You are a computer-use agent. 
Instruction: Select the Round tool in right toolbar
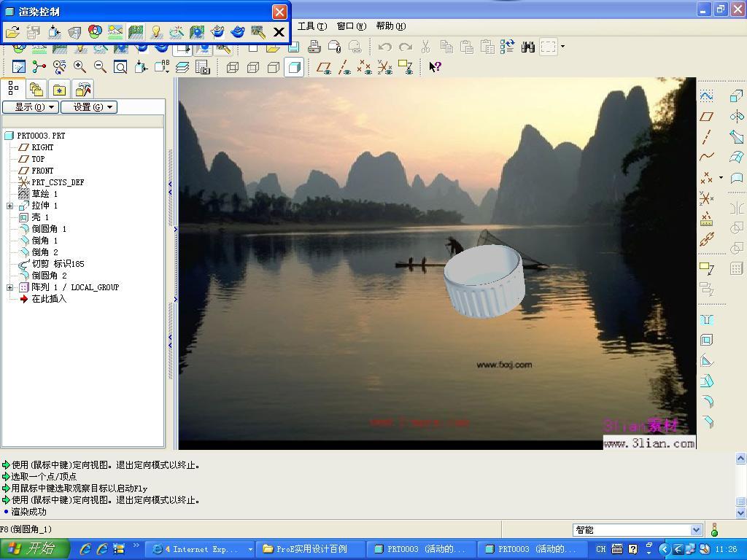pyautogui.click(x=706, y=402)
